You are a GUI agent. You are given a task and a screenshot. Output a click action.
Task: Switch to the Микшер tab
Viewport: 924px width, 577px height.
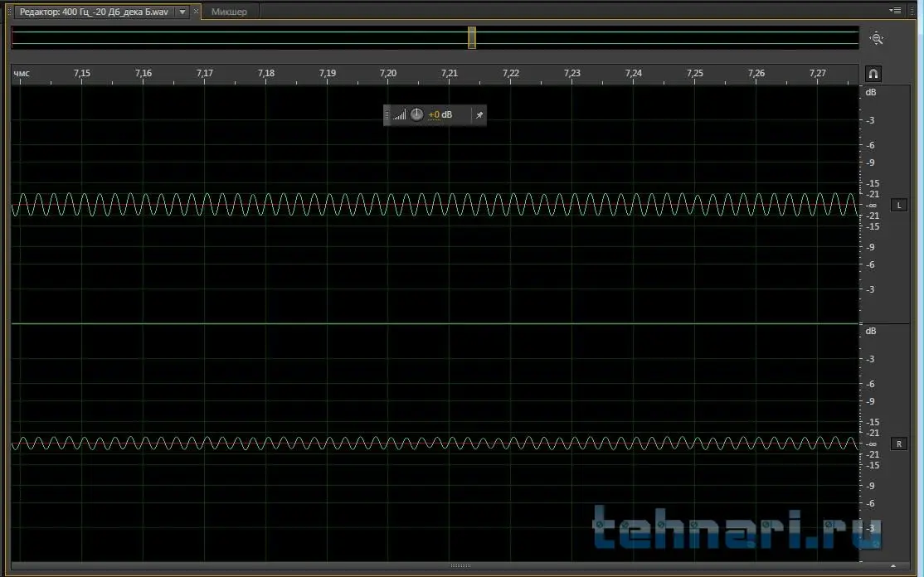pyautogui.click(x=229, y=12)
